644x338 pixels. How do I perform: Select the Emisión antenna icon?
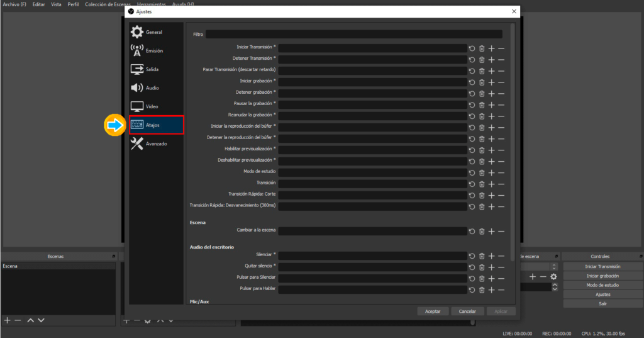[x=136, y=50]
